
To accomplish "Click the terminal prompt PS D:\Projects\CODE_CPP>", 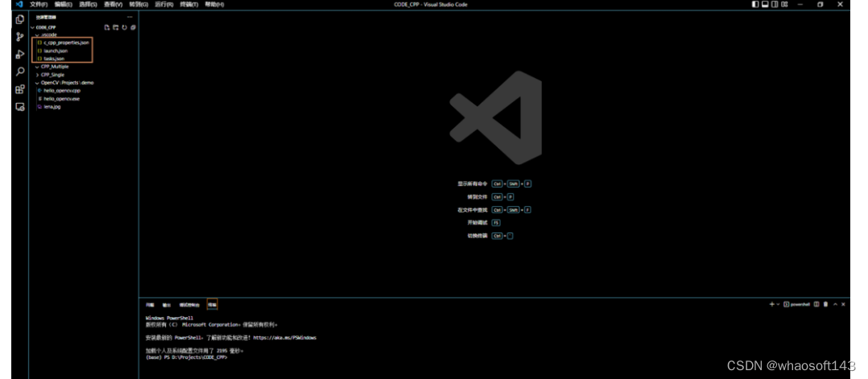I will coord(194,357).
